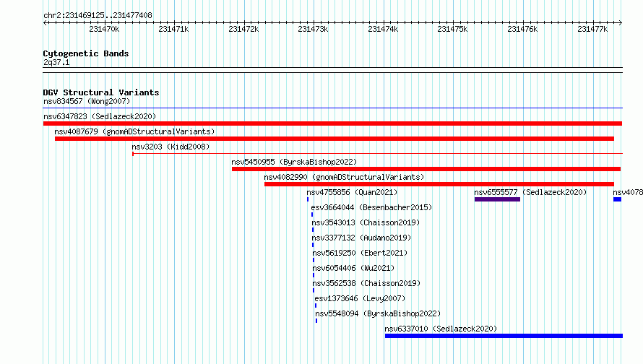Screen dimensions: 643x364
Task: Click the nsv3203 (Kidd2008) label
Action: pyautogui.click(x=171, y=147)
